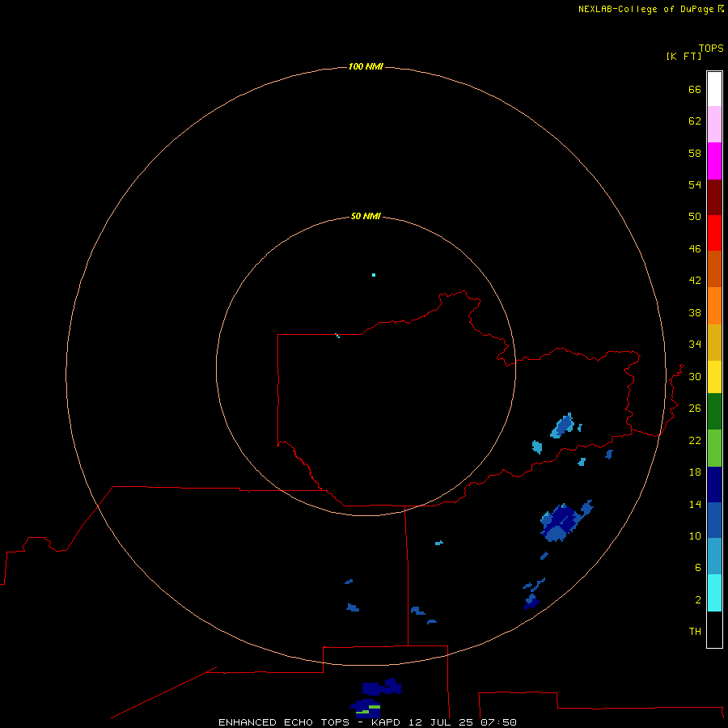Click the light green 26 kft swatch
Image resolution: width=728 pixels, height=728 pixels.
click(714, 448)
